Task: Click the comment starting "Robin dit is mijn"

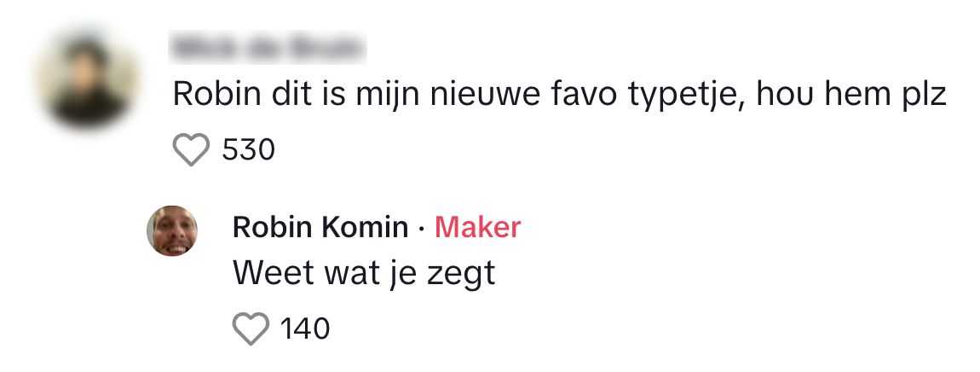Action: (x=559, y=95)
